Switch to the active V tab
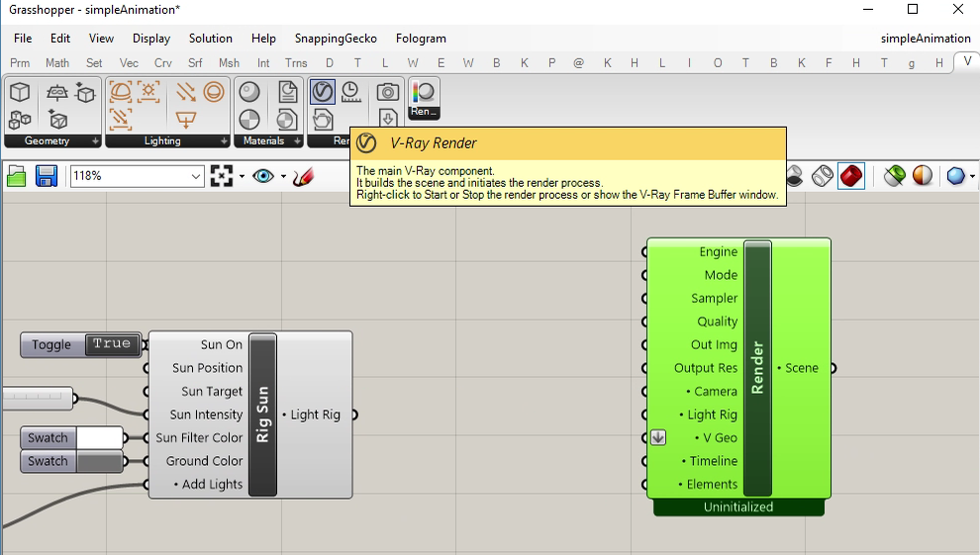Screen dimensions: 980x555 967,61
